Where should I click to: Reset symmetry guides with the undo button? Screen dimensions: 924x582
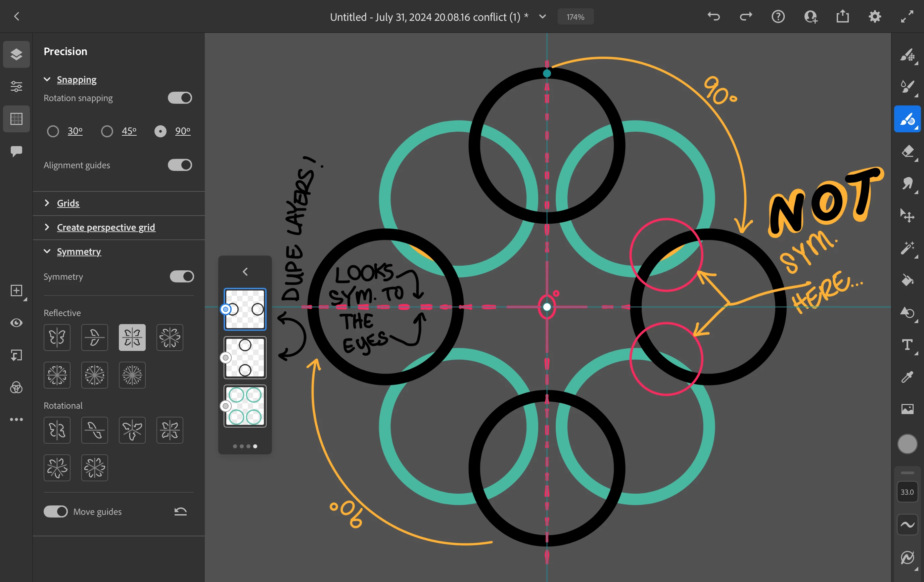coord(180,511)
